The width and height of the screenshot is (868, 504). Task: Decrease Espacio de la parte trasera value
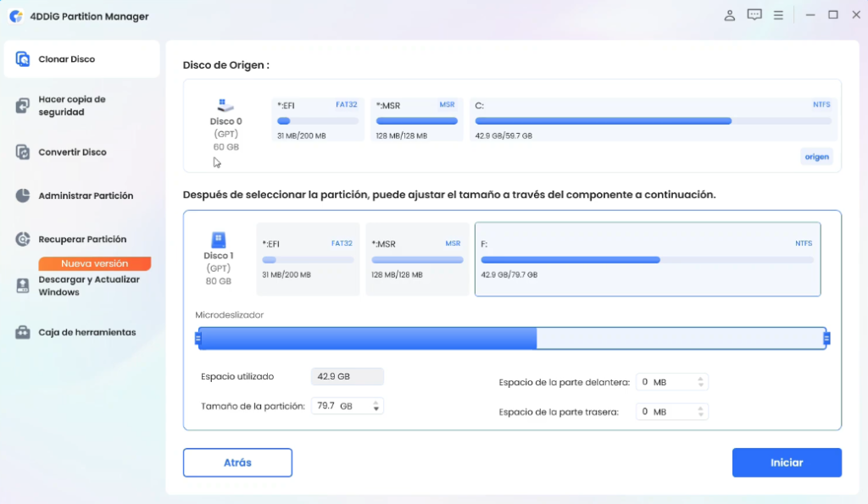(x=701, y=415)
